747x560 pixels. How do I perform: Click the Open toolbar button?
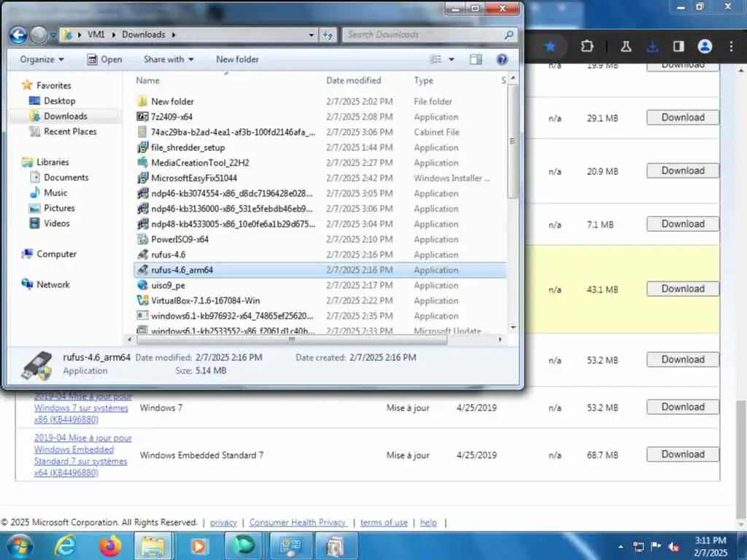point(105,60)
